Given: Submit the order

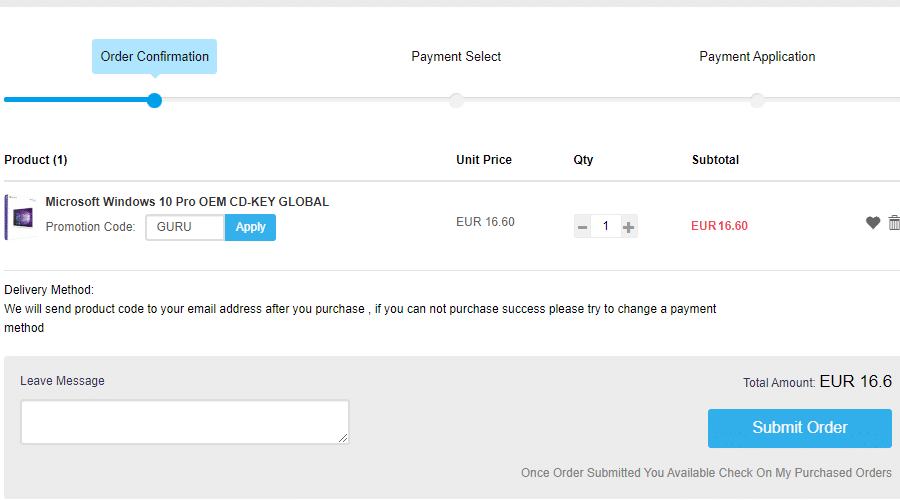Looking at the screenshot, I should [x=800, y=428].
